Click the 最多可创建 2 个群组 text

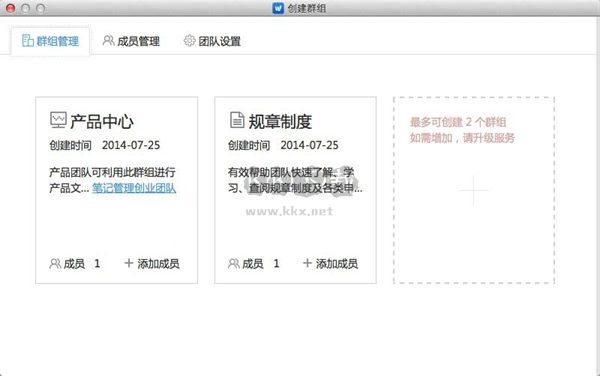pos(458,122)
